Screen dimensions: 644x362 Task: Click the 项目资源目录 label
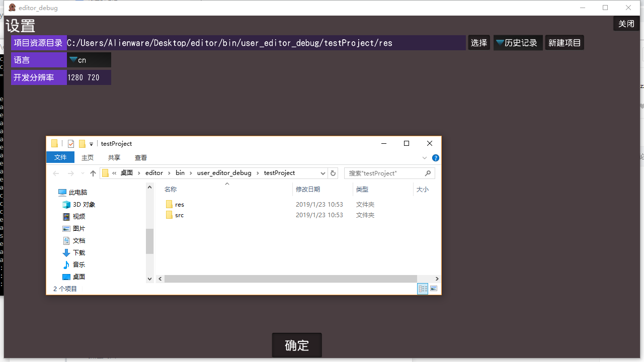[39, 43]
